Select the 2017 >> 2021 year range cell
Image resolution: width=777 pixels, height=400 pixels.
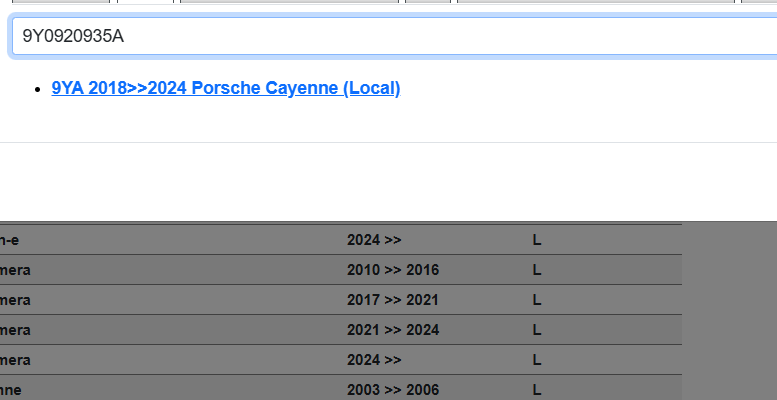tap(393, 300)
